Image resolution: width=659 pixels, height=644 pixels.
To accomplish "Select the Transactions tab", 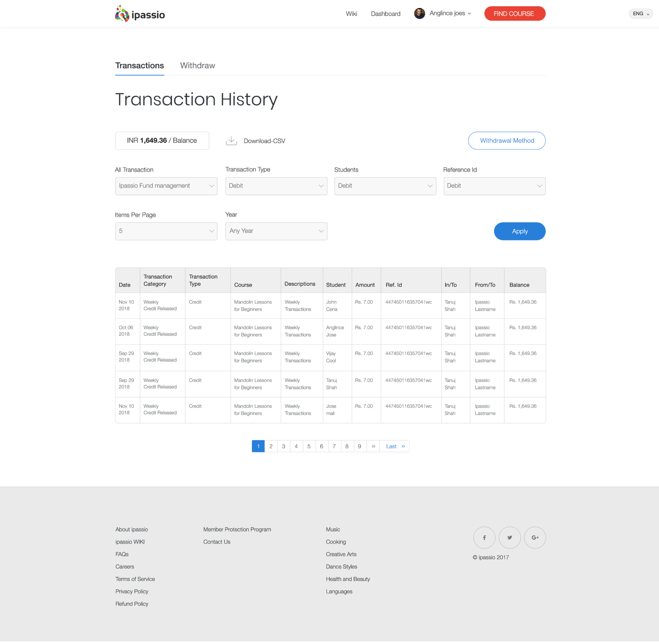I will 140,66.
